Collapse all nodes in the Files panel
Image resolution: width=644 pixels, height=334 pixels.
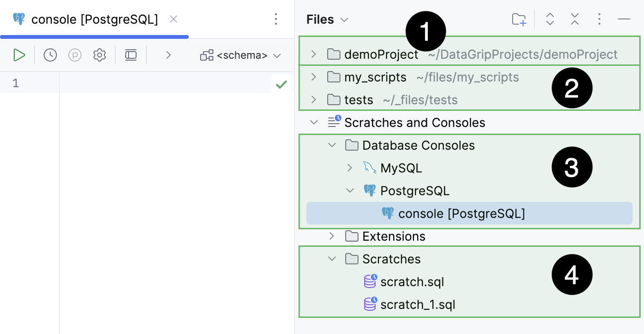click(574, 19)
